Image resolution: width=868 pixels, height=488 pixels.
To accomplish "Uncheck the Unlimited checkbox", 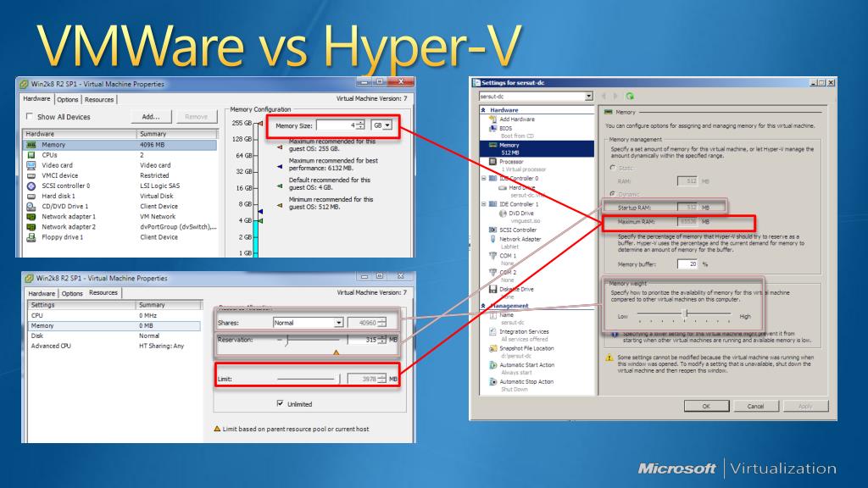I will (x=280, y=403).
